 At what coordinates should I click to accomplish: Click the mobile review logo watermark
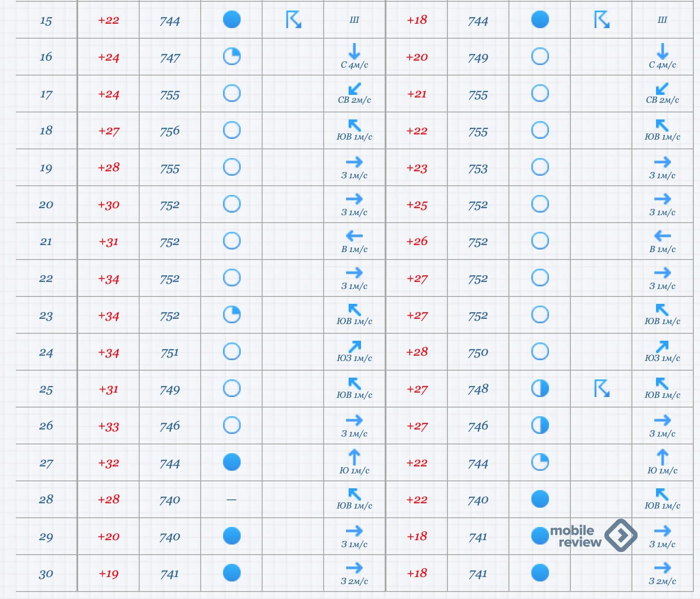pos(594,535)
